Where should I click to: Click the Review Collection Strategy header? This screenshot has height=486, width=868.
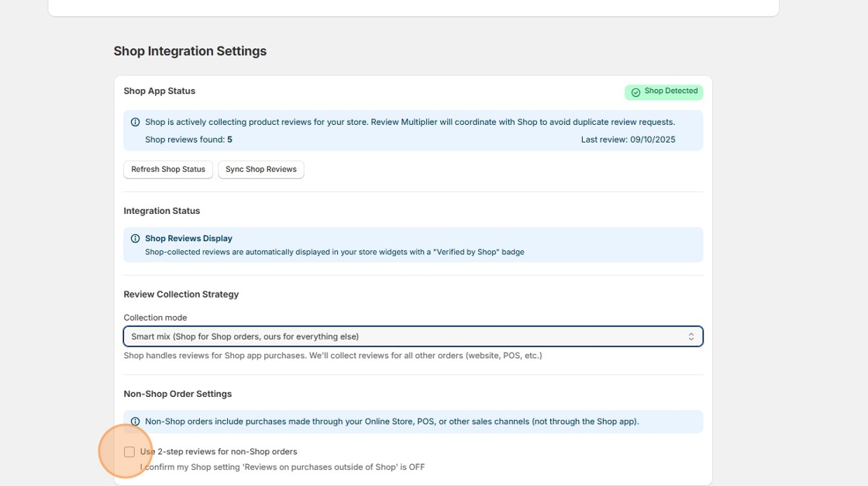coord(181,294)
